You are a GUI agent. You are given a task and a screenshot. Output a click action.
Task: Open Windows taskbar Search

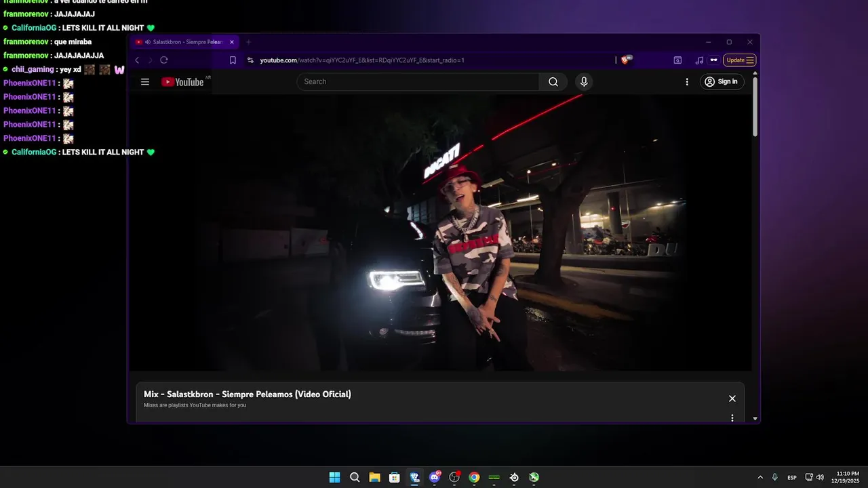pos(355,477)
